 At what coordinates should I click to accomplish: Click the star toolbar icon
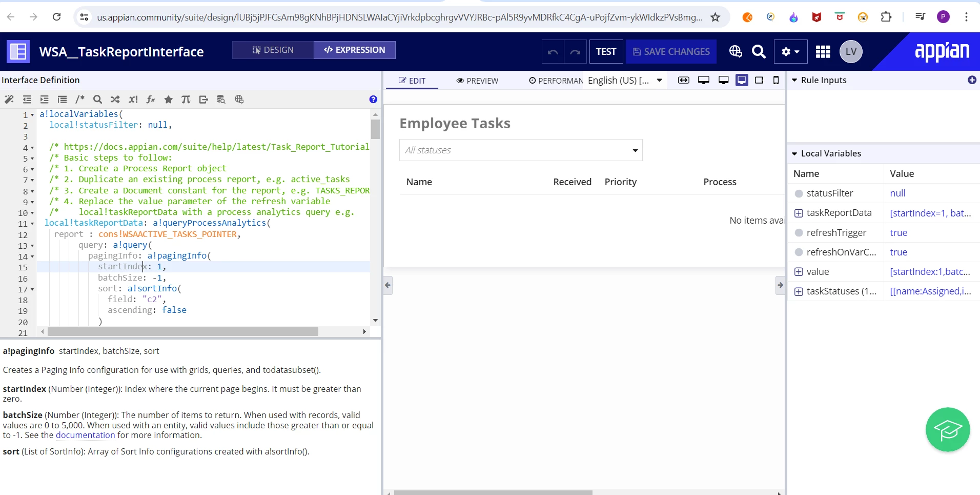[x=168, y=100]
